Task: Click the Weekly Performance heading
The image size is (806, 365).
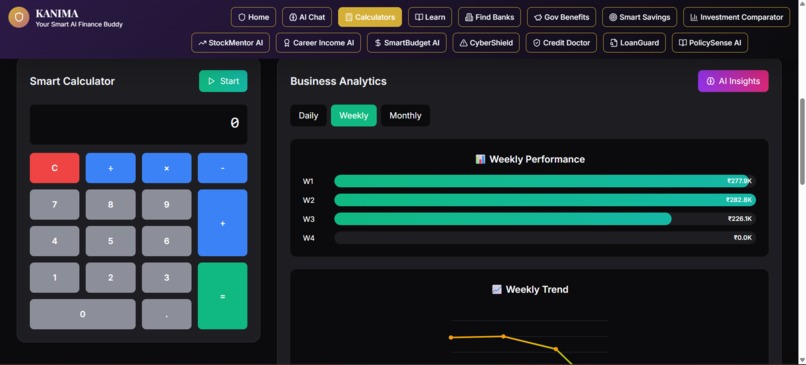Action: tap(537, 159)
